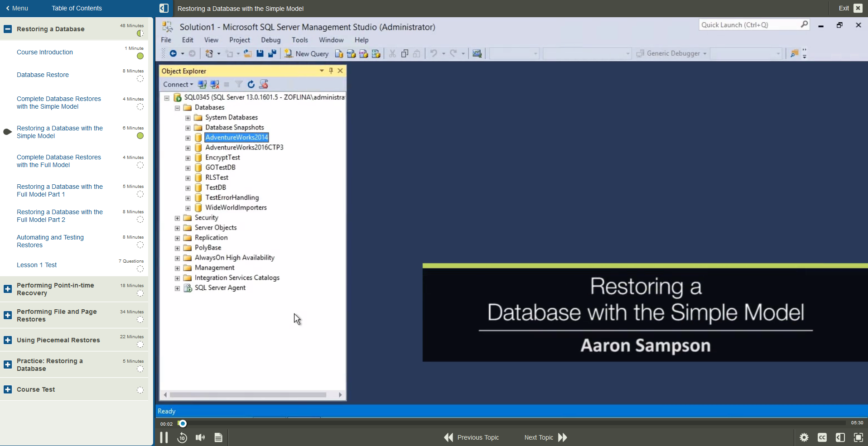868x446 pixels.
Task: Open the video player settings gear
Action: 804,437
